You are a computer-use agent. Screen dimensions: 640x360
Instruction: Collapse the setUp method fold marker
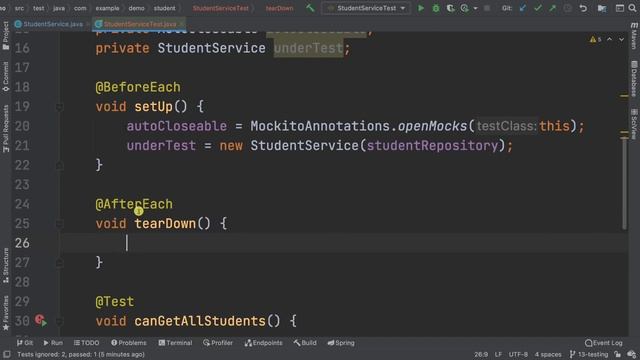[59, 107]
